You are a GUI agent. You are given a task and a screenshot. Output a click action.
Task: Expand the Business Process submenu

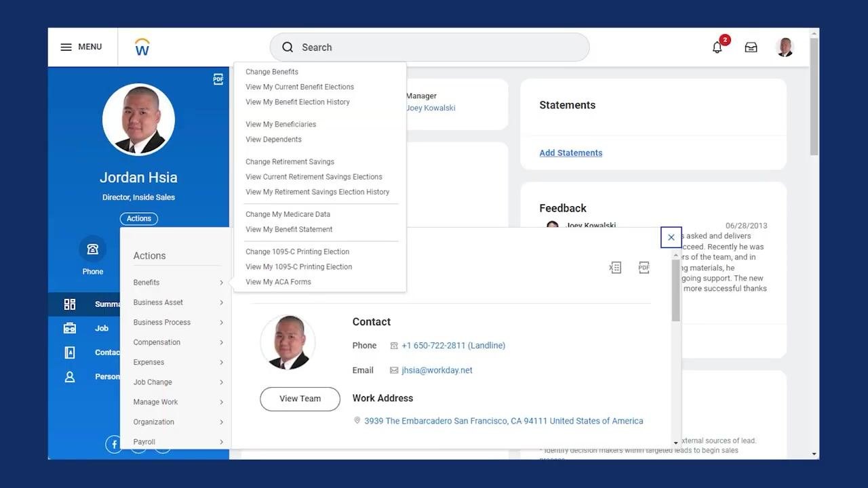[178, 323]
